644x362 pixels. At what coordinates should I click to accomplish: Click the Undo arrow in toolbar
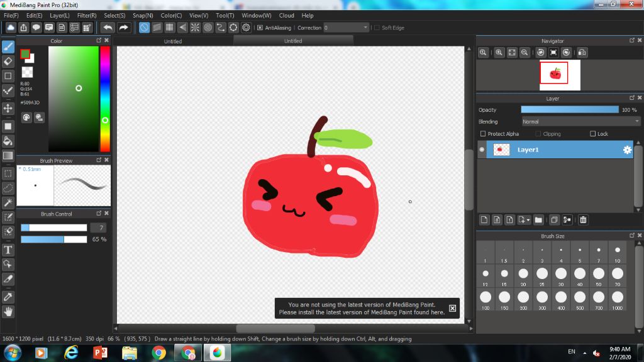click(108, 28)
